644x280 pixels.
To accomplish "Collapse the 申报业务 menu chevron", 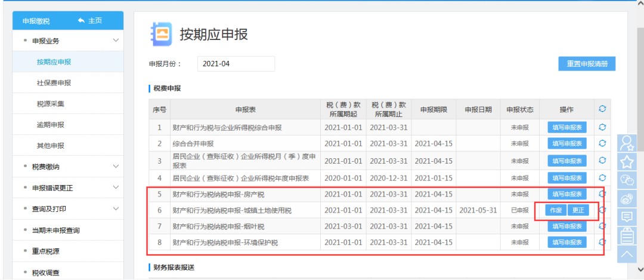I will tap(116, 41).
